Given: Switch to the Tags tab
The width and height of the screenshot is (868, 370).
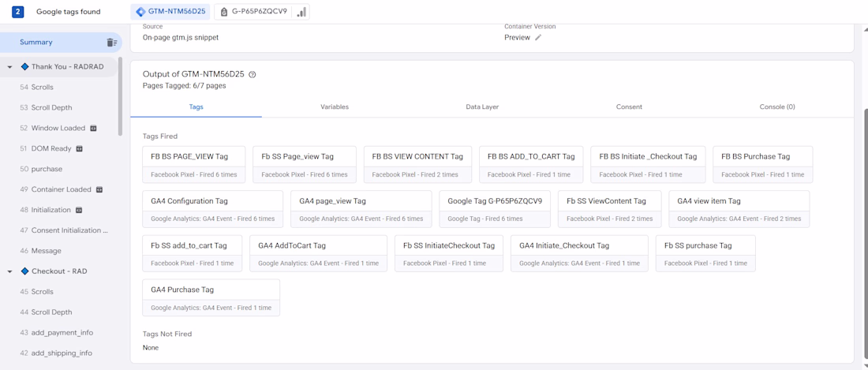Looking at the screenshot, I should point(196,107).
